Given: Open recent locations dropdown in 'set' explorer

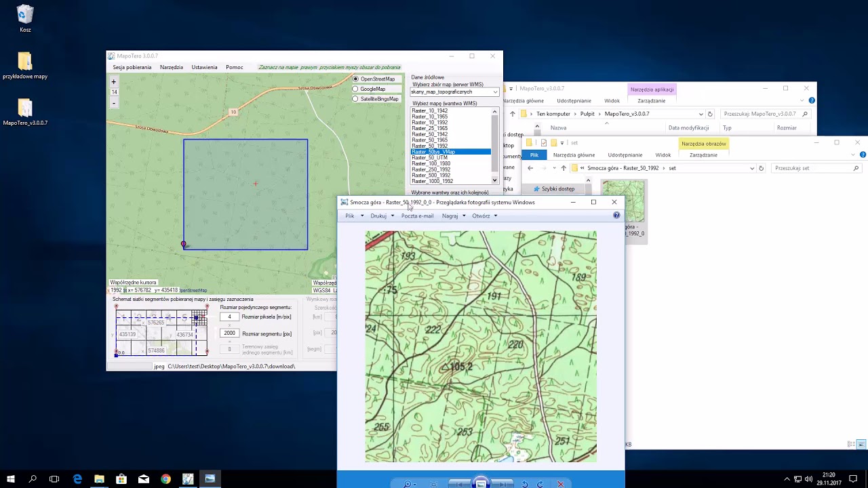Looking at the screenshot, I should pos(554,168).
